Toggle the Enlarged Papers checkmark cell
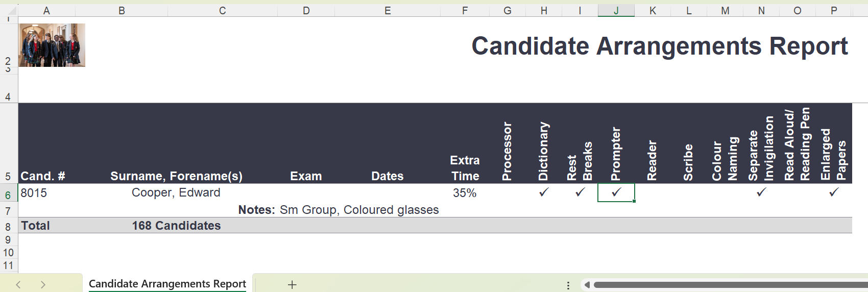Image resolution: width=868 pixels, height=292 pixels. 834,192
